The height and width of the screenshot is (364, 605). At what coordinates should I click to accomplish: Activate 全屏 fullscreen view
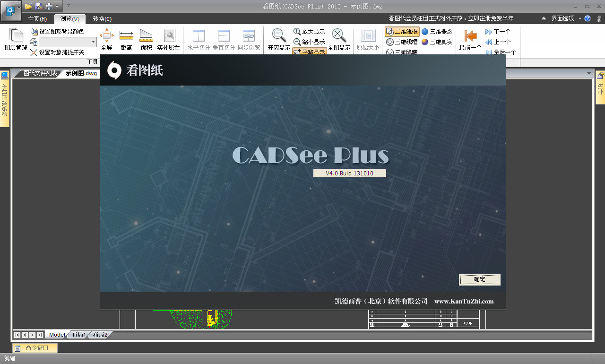click(x=106, y=39)
